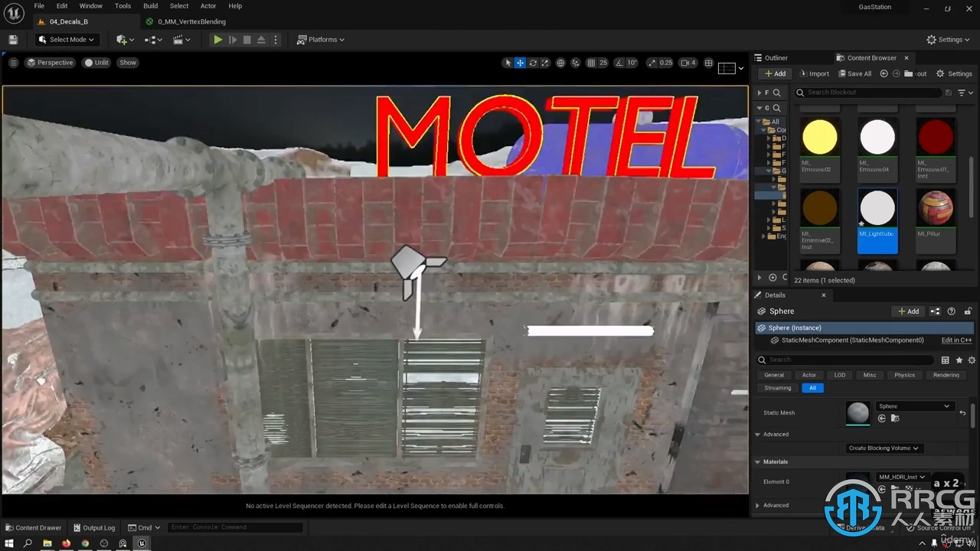Viewport: 980px width, 551px height.
Task: Toggle the world/local coordinate globe icon
Action: tap(561, 63)
